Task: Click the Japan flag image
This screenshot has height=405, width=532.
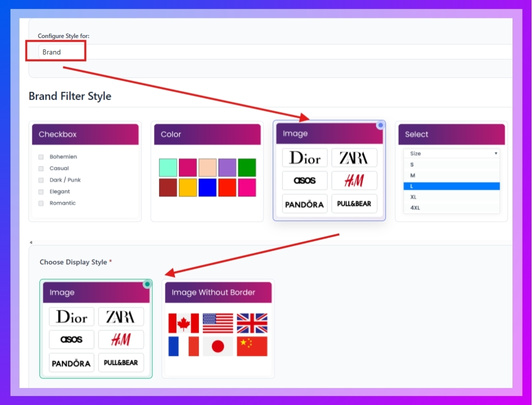Action: click(218, 346)
